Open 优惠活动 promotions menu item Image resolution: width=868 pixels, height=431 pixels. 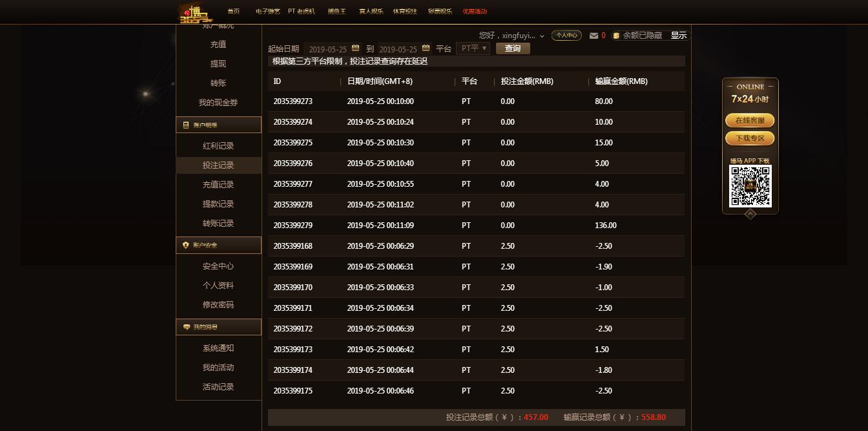point(475,12)
